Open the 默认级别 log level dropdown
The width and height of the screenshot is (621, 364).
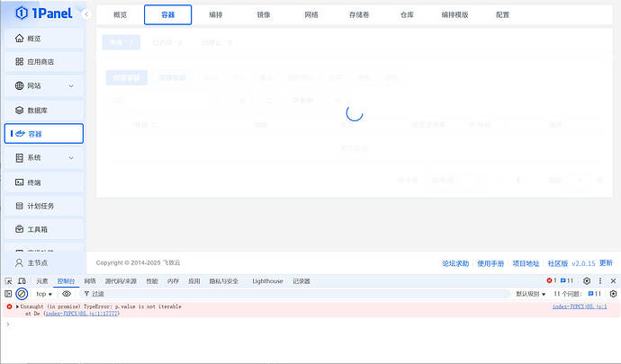click(x=530, y=294)
